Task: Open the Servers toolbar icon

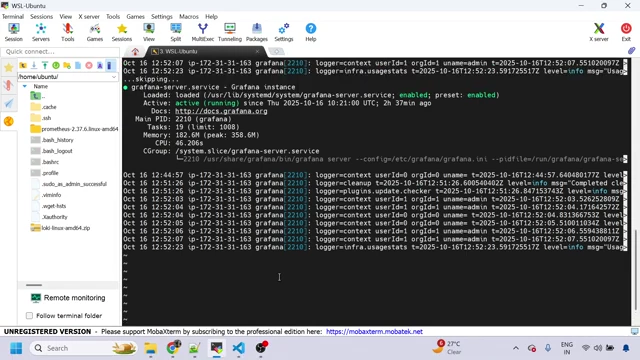Action: pos(41,32)
